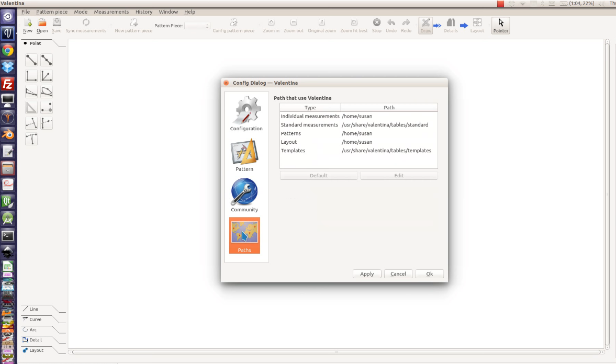This screenshot has height=364, width=616.
Task: Select the shoulder point tool
Action: click(31, 92)
